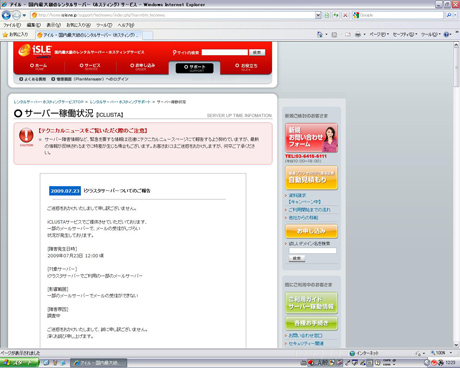Open search provider dropdown arrow
This screenshot has width=460, height=368.
[x=455, y=15]
